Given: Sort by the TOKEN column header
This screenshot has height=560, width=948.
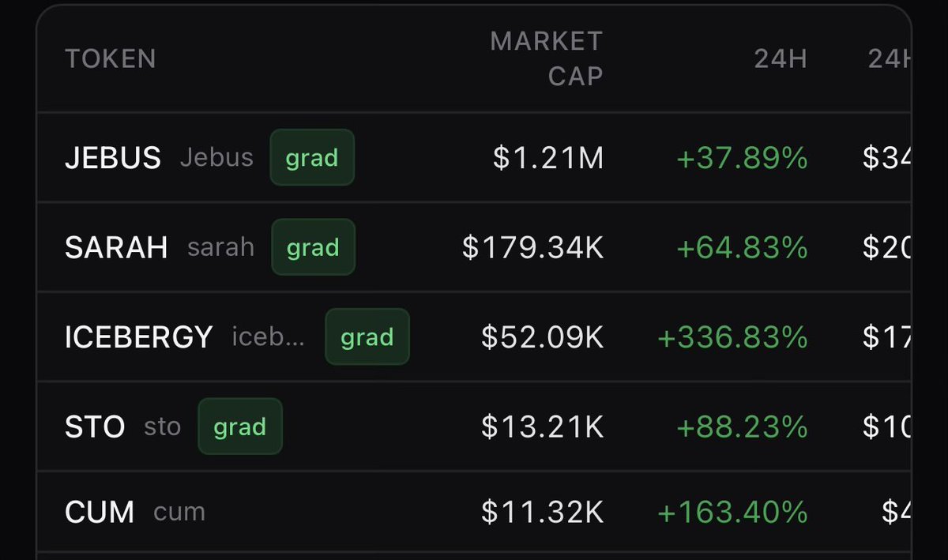Looking at the screenshot, I should [111, 58].
